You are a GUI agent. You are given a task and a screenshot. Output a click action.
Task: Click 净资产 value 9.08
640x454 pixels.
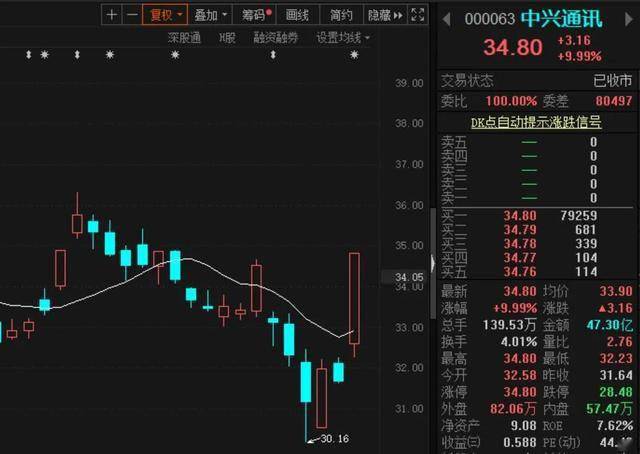(x=524, y=426)
